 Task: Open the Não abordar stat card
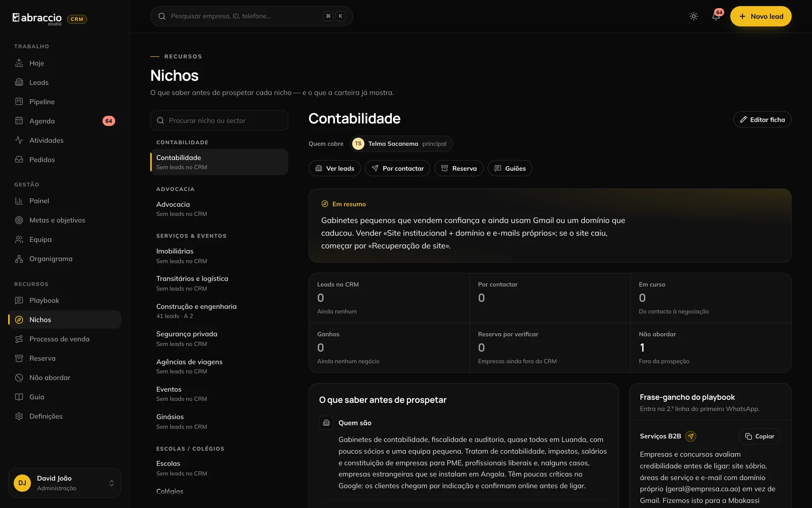tap(710, 347)
